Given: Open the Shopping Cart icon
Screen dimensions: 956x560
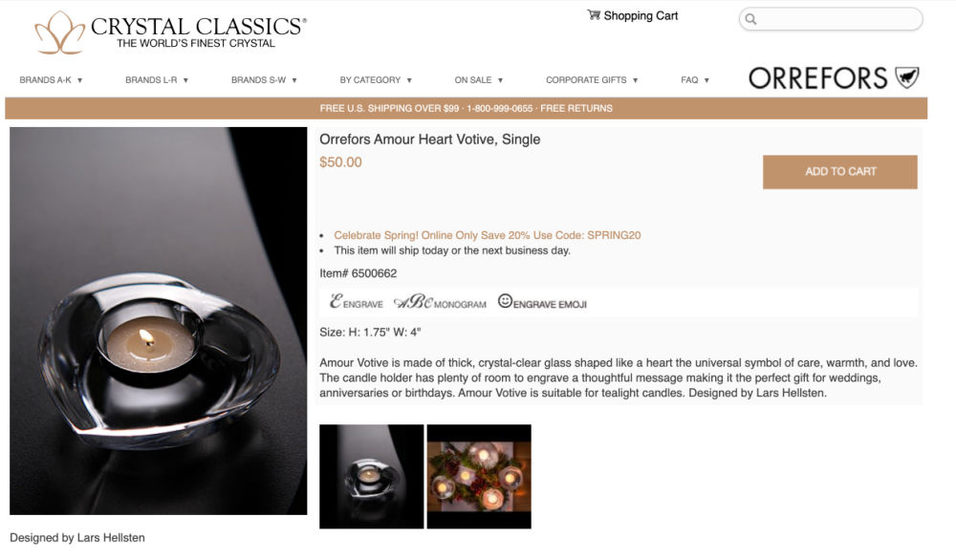Looking at the screenshot, I should [x=594, y=14].
